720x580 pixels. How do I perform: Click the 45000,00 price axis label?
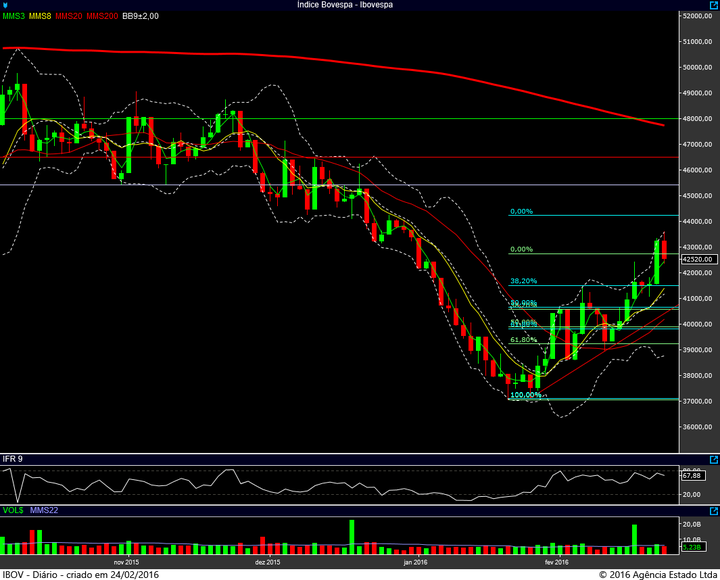(698, 196)
